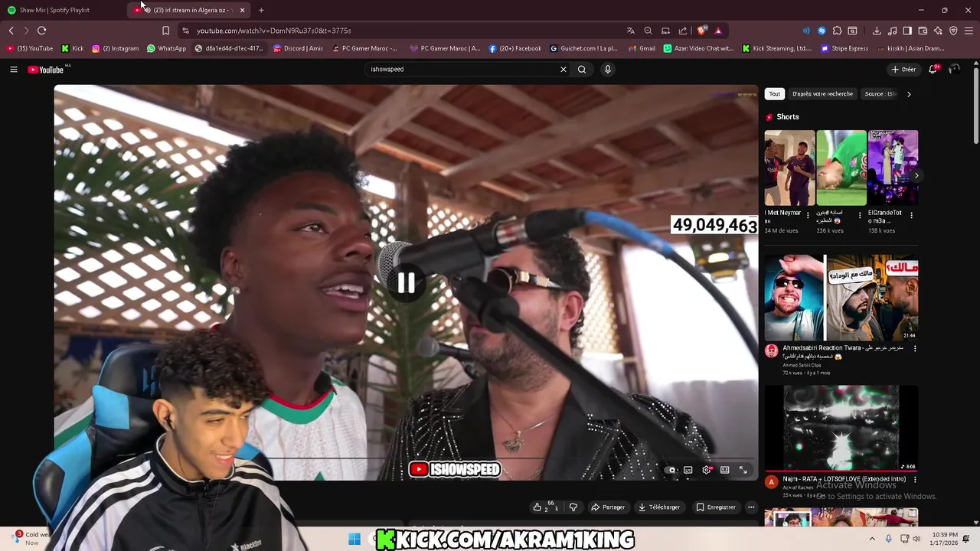Close the irl stream in Algeria tab
Screen dimensions: 980x551
(242, 10)
